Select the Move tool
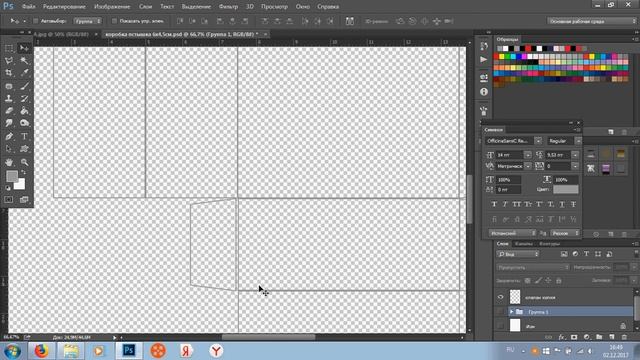Screen dimensions: 640x360 click(24, 48)
